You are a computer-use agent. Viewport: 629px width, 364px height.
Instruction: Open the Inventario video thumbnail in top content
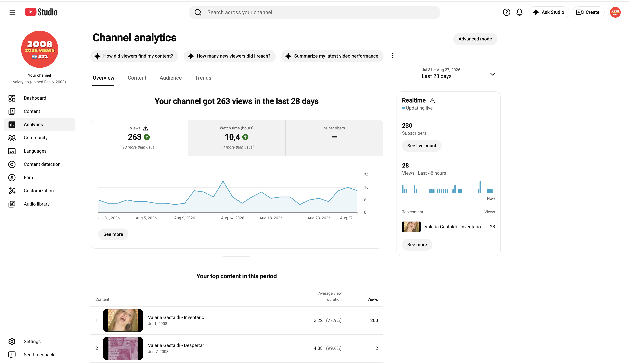(x=123, y=320)
